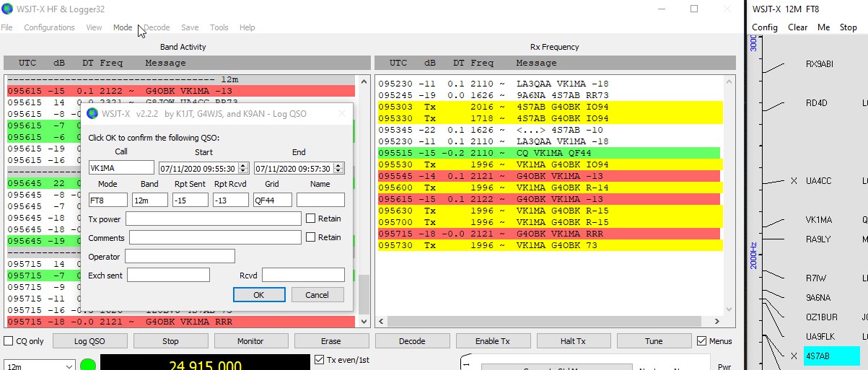
Task: Click the Rpt Sent field showing -15
Action: tap(190, 200)
